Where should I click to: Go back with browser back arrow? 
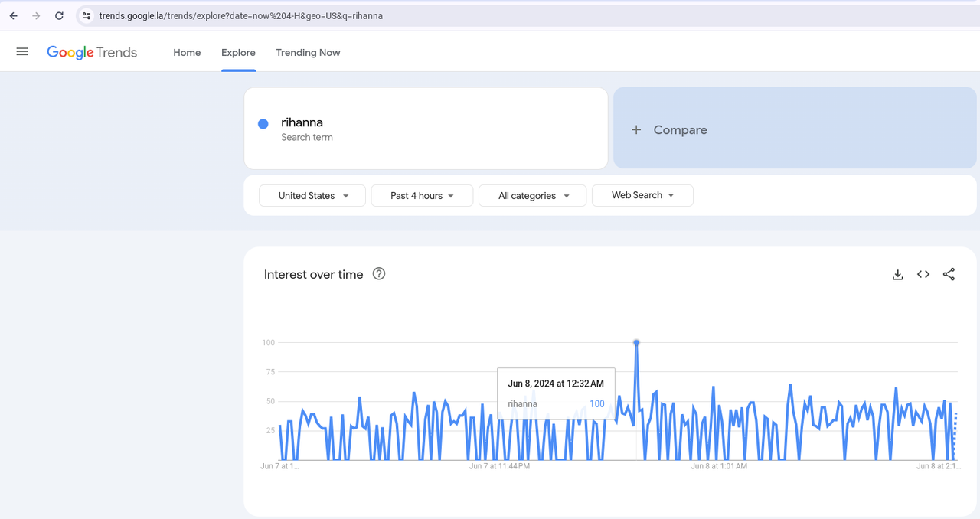(13, 15)
